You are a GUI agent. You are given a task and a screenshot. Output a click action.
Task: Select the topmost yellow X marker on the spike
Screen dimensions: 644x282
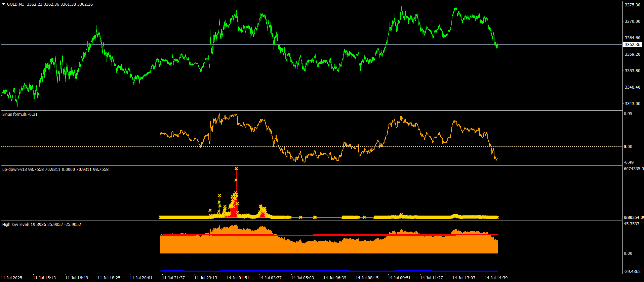236,169
